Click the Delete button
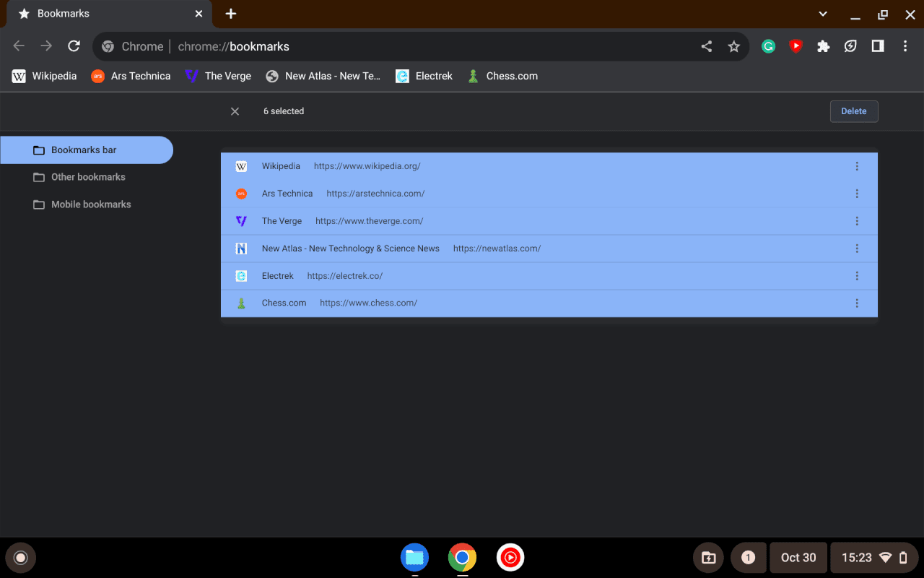Image resolution: width=924 pixels, height=578 pixels. pos(854,111)
